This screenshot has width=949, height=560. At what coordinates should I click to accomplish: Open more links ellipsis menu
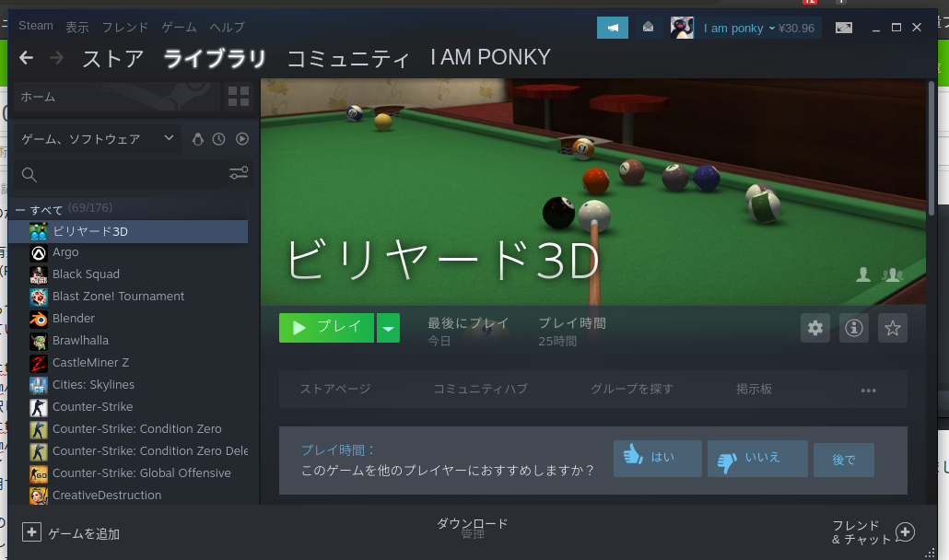(x=869, y=390)
